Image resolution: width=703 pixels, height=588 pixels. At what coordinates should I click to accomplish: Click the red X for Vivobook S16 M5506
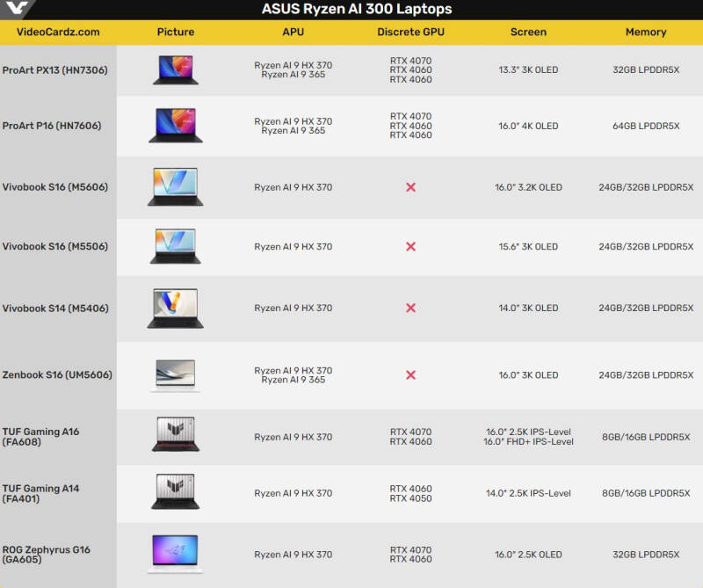coord(410,246)
